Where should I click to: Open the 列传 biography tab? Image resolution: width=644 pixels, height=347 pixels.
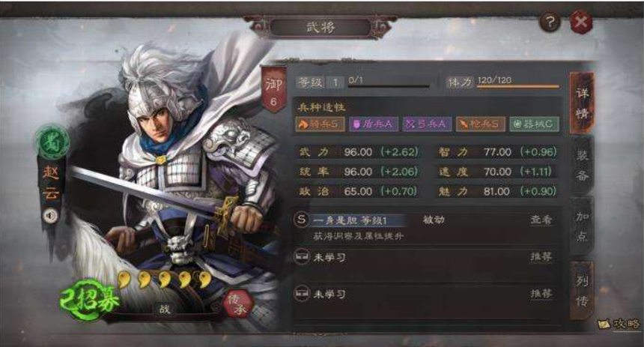[583, 291]
